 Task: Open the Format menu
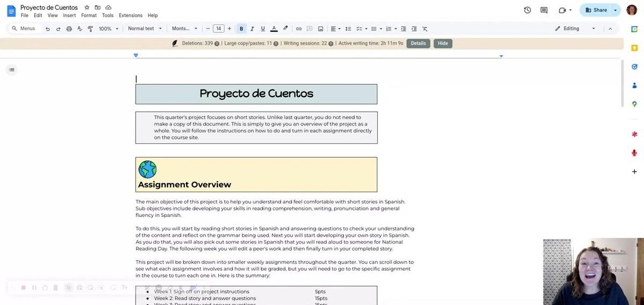pos(89,16)
